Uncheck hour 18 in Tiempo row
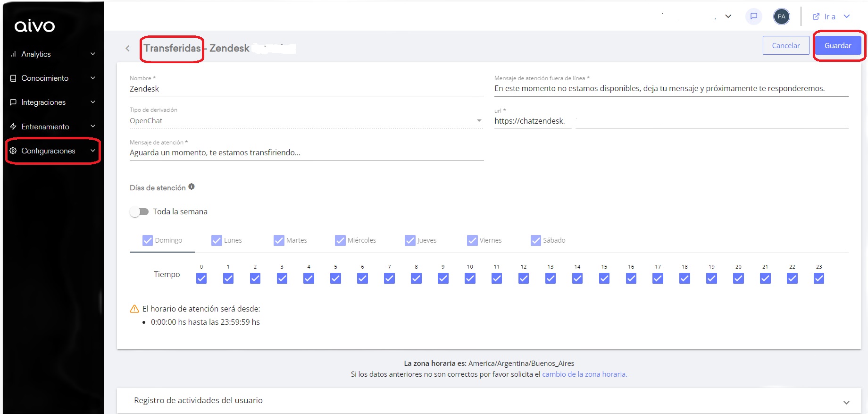 (x=684, y=279)
